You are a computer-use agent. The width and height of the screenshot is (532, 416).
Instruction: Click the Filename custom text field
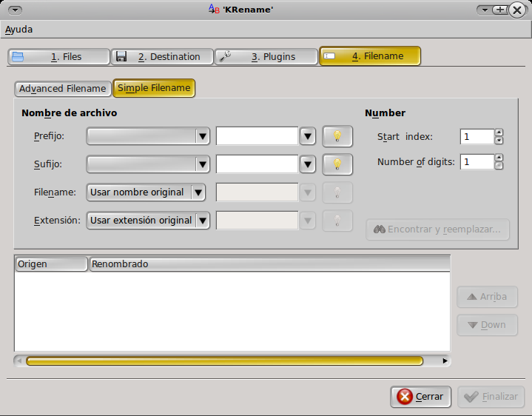(257, 192)
